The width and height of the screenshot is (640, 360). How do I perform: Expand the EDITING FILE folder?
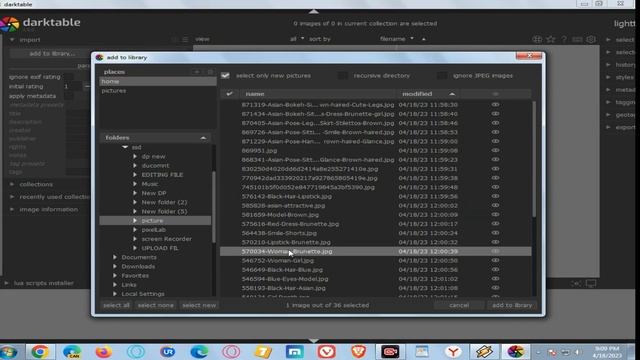tap(135, 175)
